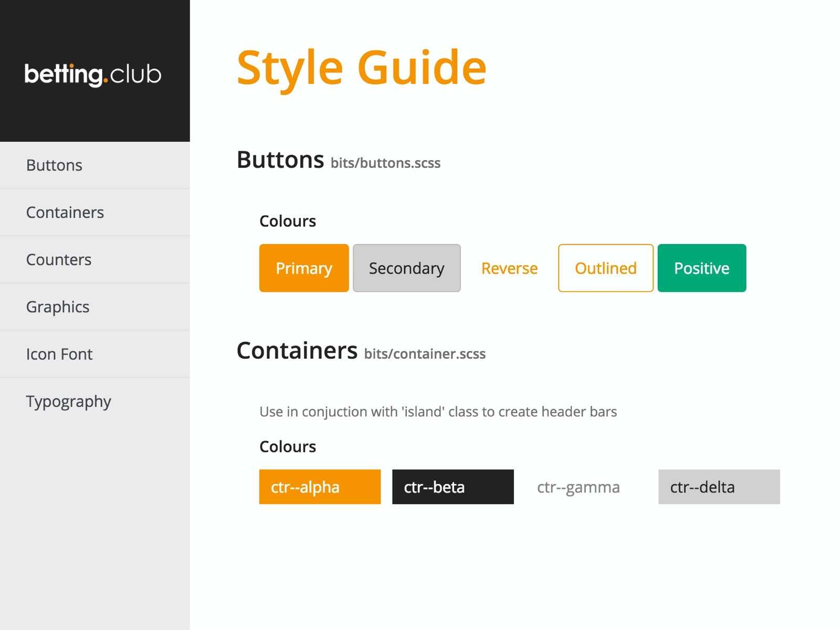Select the black ctr--beta swatch
The width and height of the screenshot is (840, 630).
(x=453, y=487)
